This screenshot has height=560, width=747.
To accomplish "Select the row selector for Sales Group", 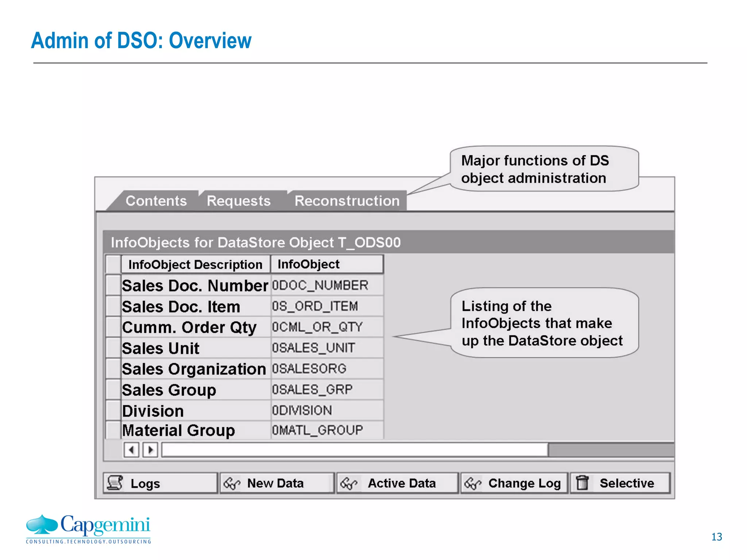I will [113, 390].
